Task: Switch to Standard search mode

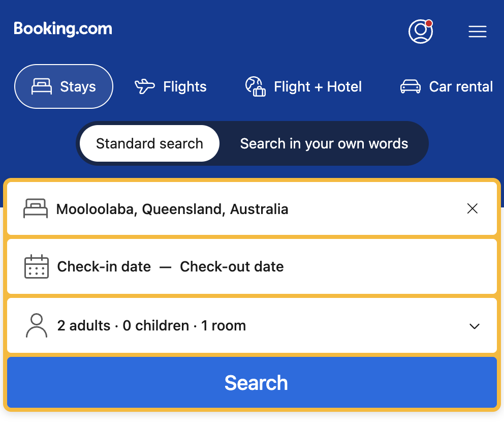Action: (x=149, y=143)
